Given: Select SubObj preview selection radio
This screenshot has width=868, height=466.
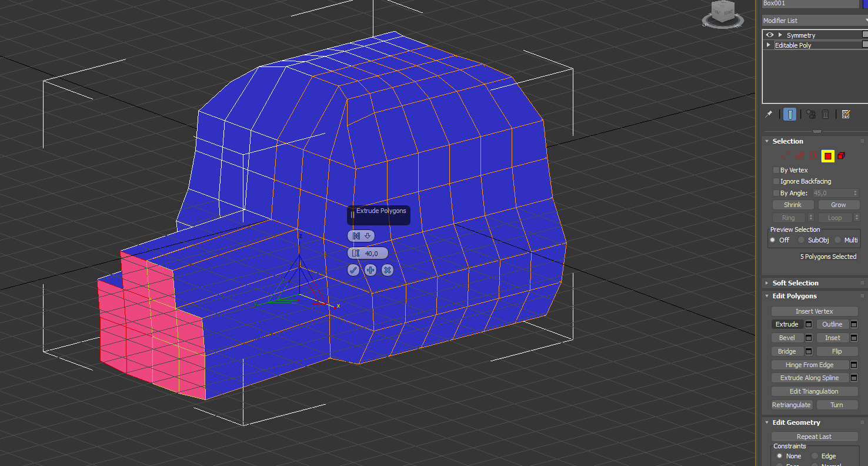Looking at the screenshot, I should click(x=801, y=240).
